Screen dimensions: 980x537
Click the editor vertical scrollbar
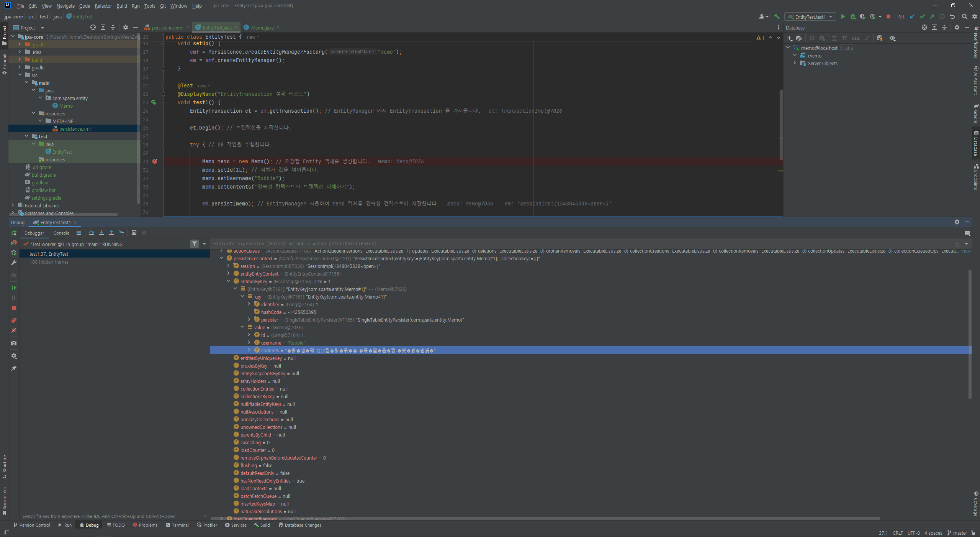781,125
